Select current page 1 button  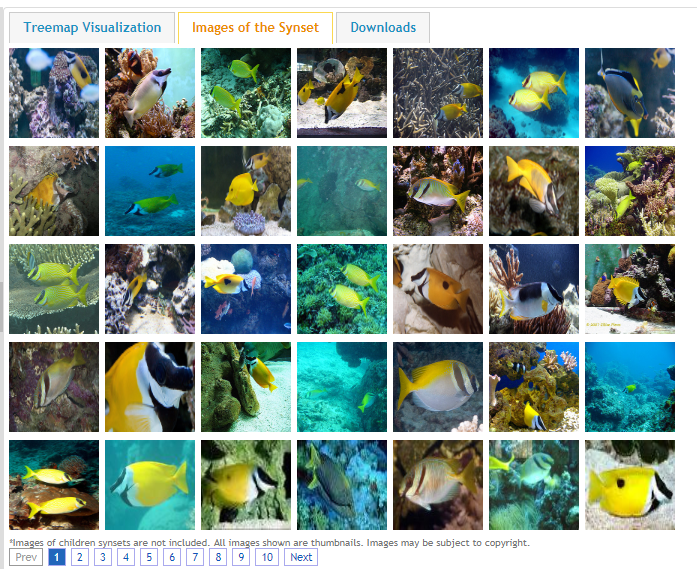[x=56, y=557]
